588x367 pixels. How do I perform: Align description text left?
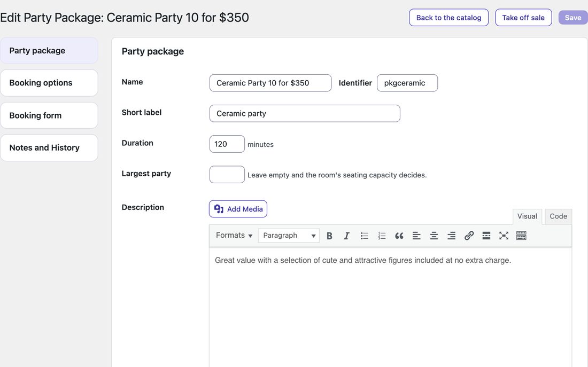coord(416,236)
